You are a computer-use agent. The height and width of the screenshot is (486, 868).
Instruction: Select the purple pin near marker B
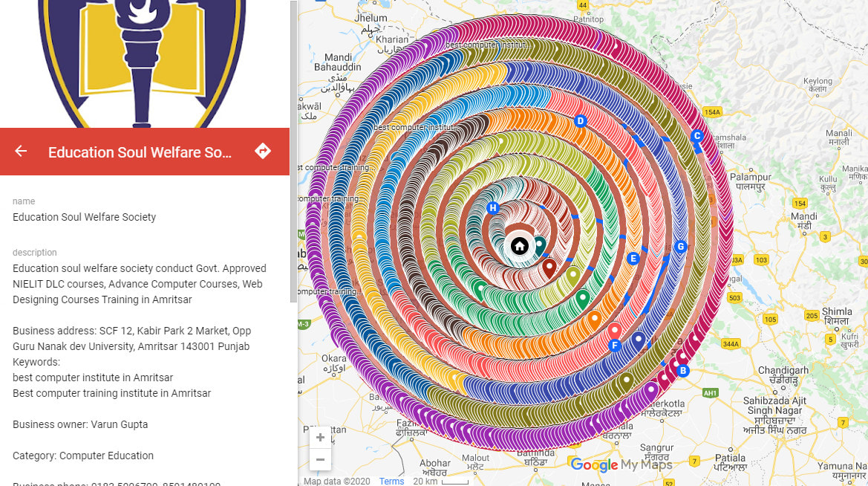click(651, 391)
